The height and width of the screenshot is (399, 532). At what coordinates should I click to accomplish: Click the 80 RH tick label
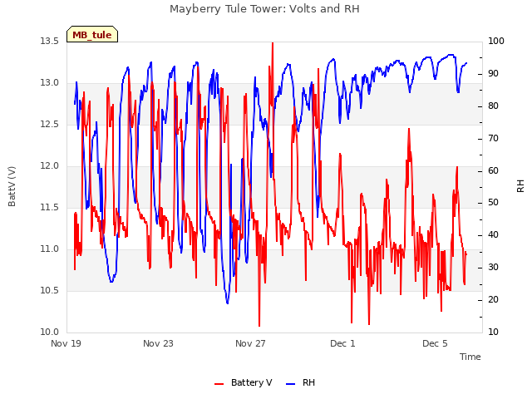[x=493, y=106]
